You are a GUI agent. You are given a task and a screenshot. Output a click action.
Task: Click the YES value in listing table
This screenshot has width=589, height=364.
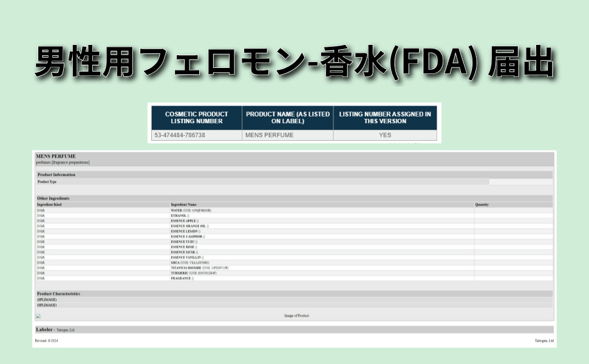385,135
